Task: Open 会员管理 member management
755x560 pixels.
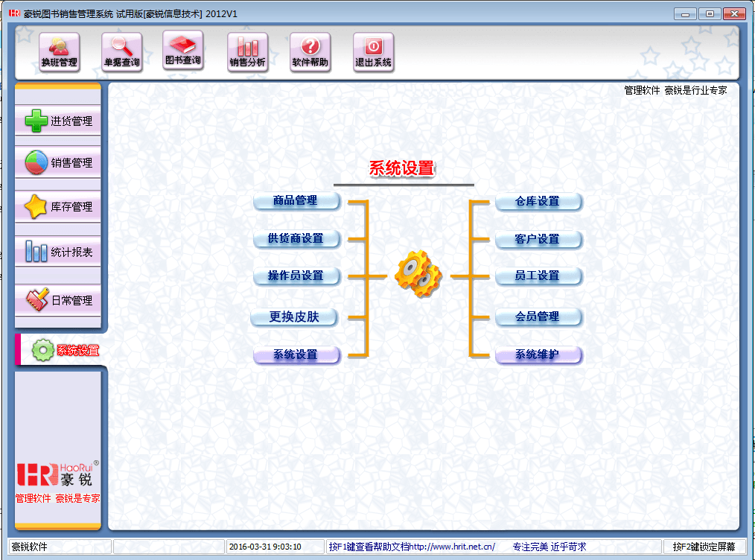Action: 538,317
